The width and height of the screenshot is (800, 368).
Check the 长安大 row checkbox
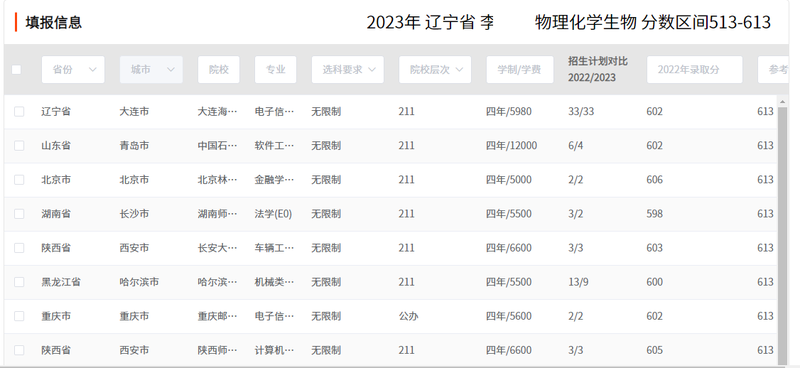(19, 248)
